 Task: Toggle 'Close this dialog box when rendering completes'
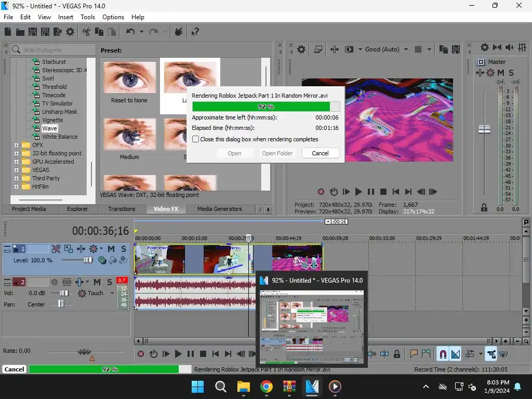point(196,139)
